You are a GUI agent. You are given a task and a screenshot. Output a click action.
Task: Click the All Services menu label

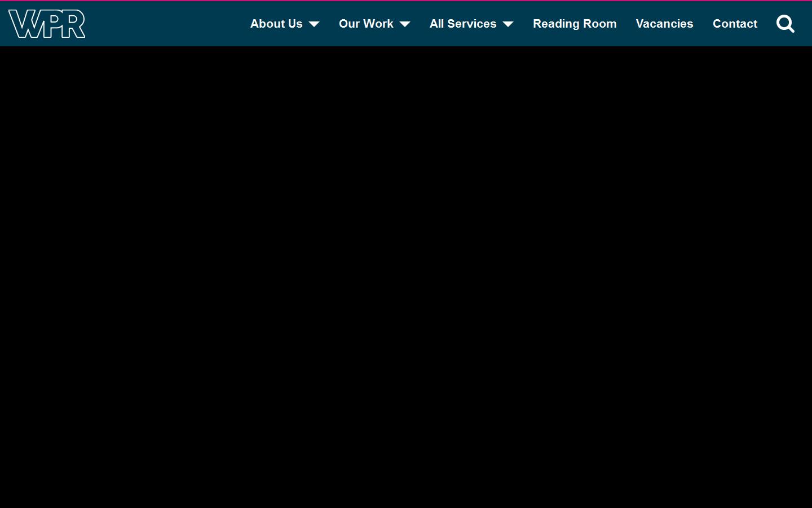pyautogui.click(x=462, y=24)
